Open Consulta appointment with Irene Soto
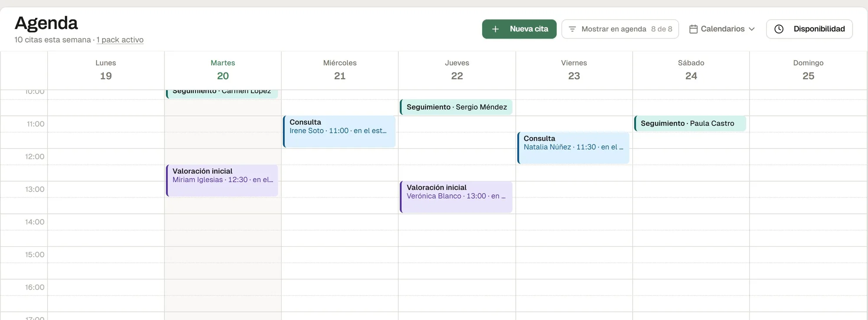Screen dimensions: 868x320 (339, 131)
